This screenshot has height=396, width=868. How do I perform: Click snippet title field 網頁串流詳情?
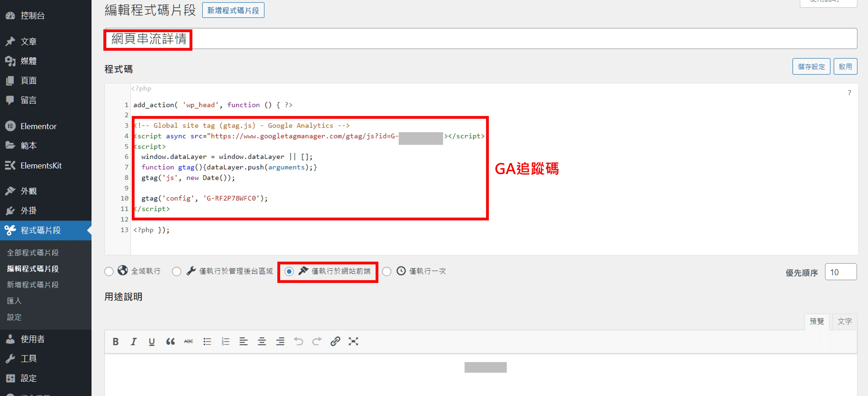pyautogui.click(x=481, y=38)
